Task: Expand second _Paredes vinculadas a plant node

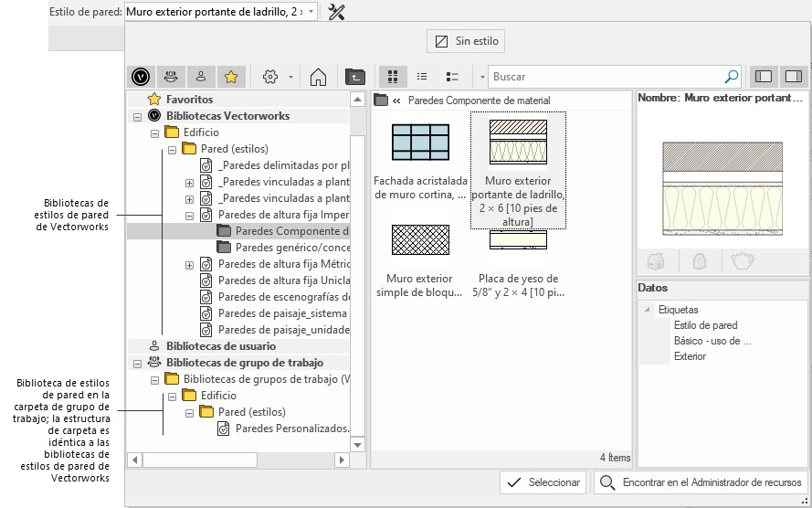Action: (190, 199)
